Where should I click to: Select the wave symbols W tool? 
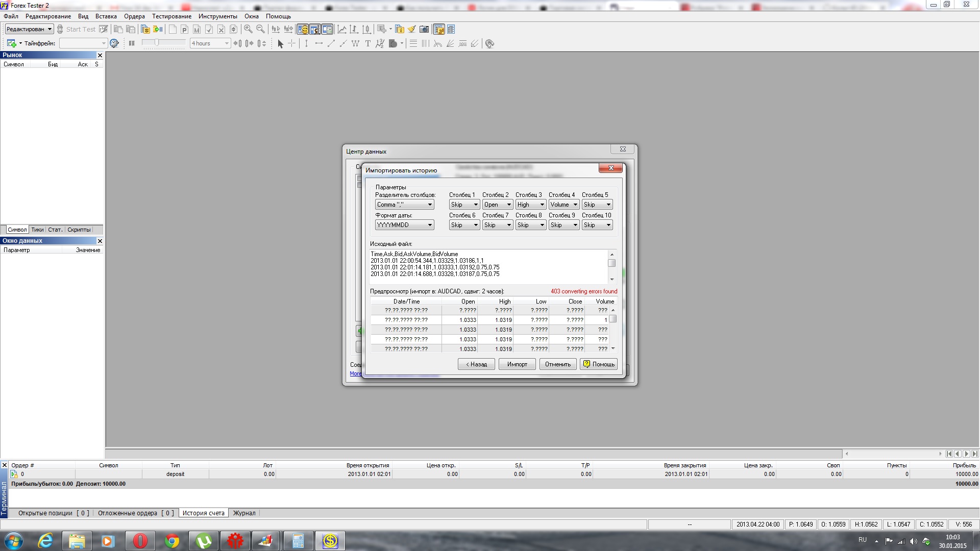pos(355,44)
